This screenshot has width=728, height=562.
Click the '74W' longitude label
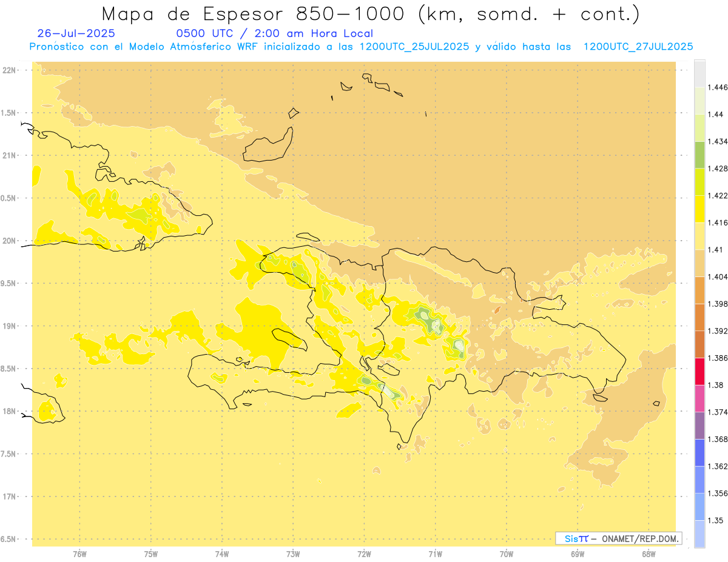tap(222, 555)
